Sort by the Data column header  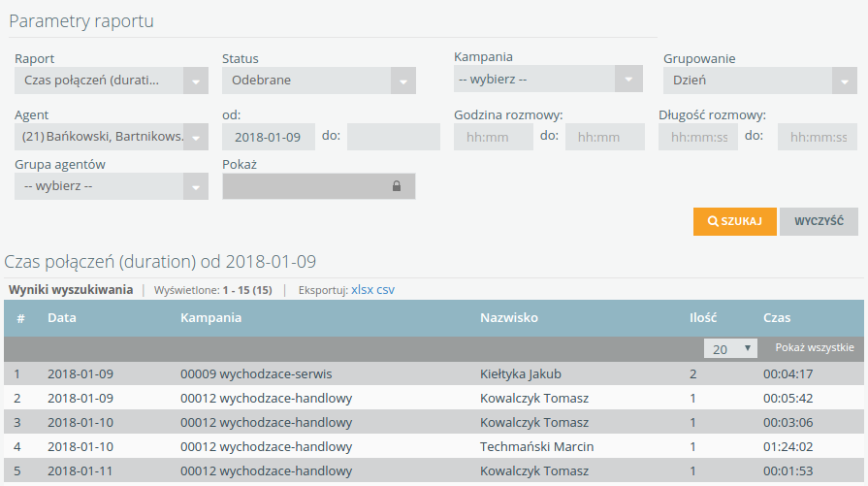tap(62, 318)
